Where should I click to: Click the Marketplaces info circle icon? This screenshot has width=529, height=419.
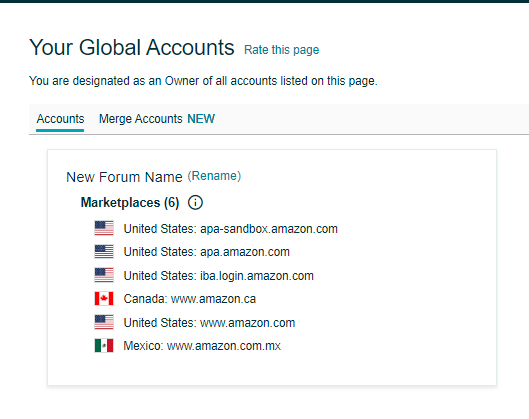195,203
